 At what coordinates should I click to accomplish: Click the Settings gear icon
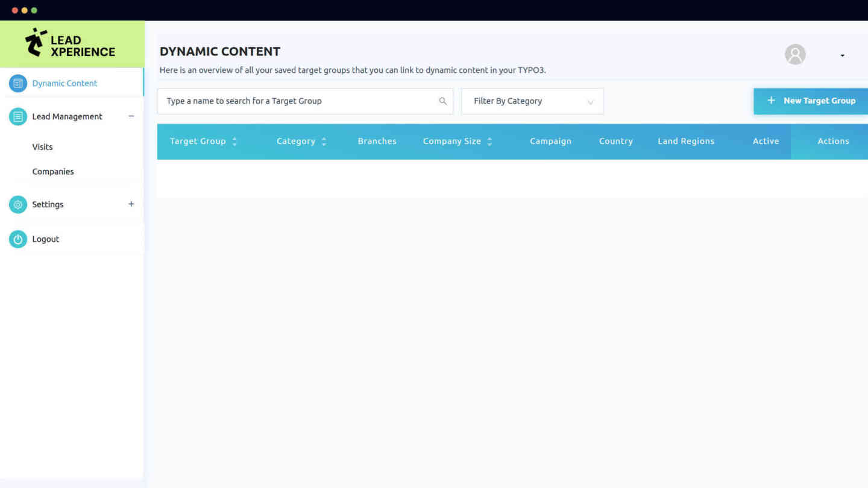(x=18, y=204)
